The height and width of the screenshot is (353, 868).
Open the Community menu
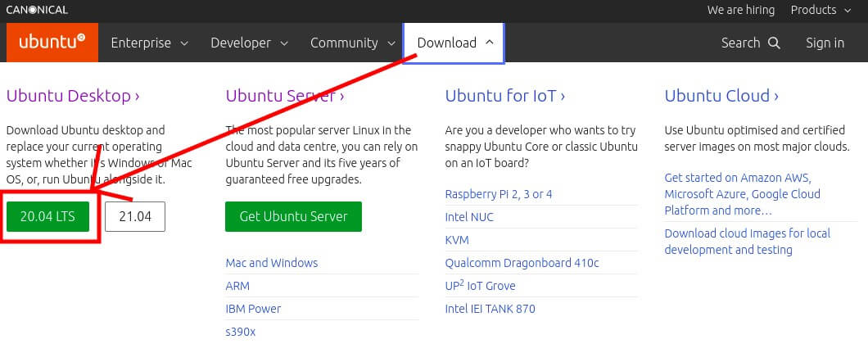point(353,43)
